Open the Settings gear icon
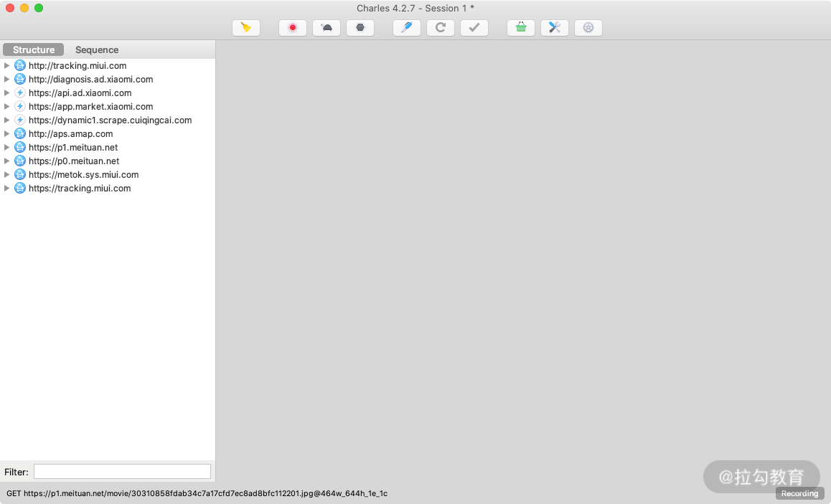The image size is (831, 504). pos(588,27)
